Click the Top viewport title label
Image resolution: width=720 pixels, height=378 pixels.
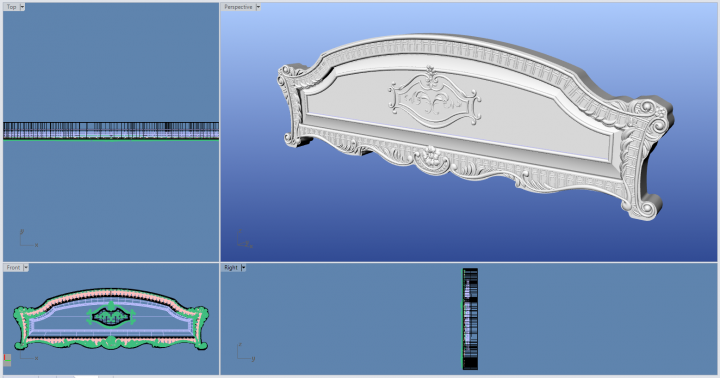tap(11, 7)
